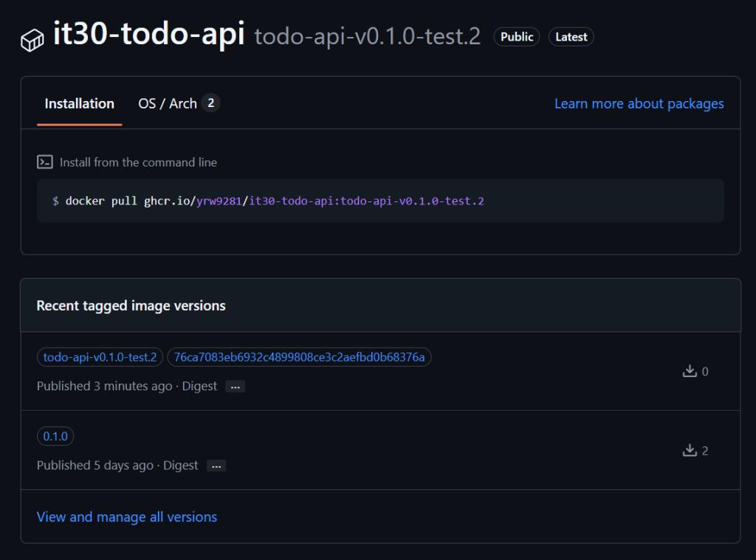Click the download count 0
756x560 pixels.
click(705, 372)
